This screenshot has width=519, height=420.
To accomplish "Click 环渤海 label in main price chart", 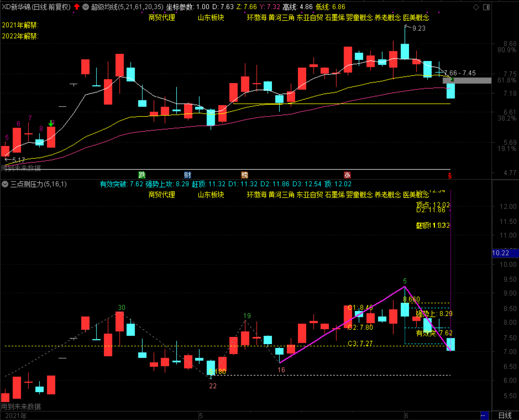I will click(257, 18).
